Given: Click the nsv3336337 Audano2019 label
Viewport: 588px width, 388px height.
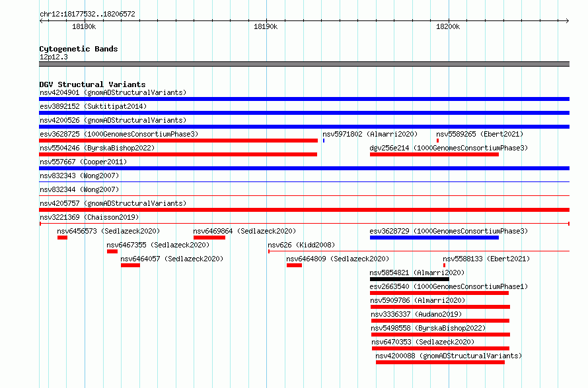Looking at the screenshot, I should click(x=416, y=314).
